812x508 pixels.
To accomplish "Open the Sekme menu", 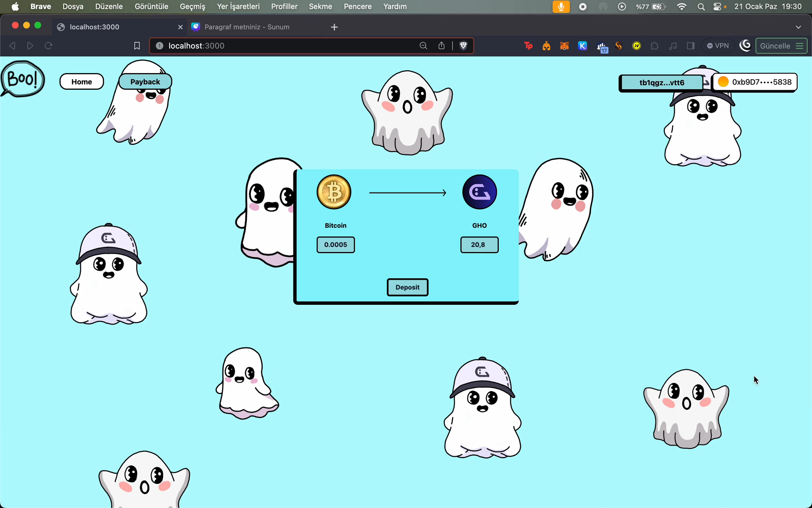I will (320, 7).
